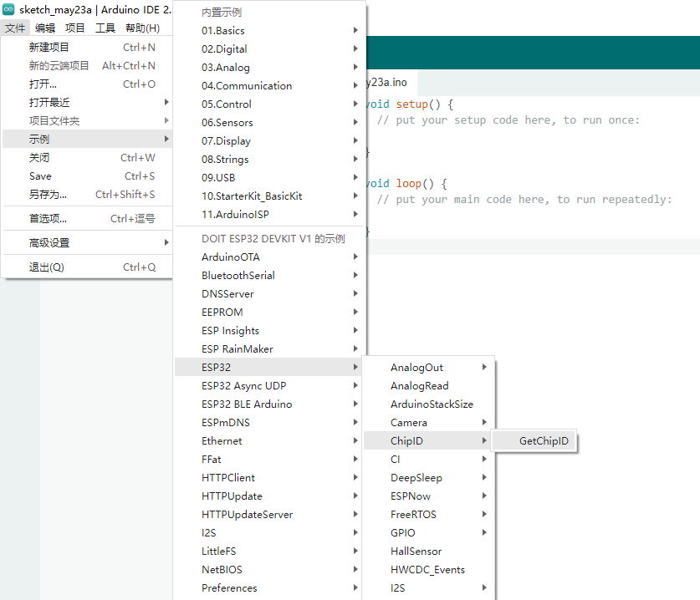700x600 pixels.
Task: Open HTTPUpdate examples
Action: coord(269,496)
